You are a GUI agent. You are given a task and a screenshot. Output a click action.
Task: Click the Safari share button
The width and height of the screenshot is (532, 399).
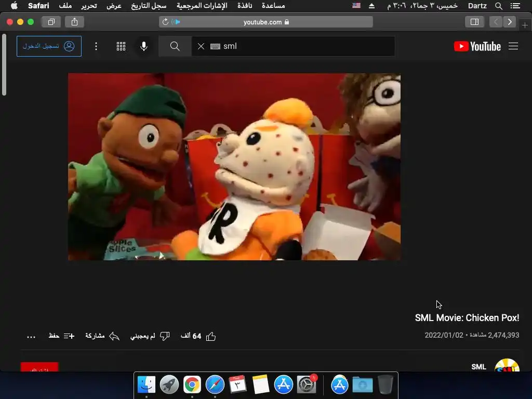(75, 22)
